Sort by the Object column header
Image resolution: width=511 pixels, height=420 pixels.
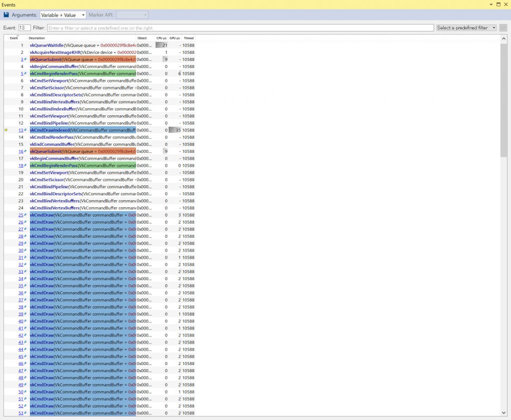(142, 38)
